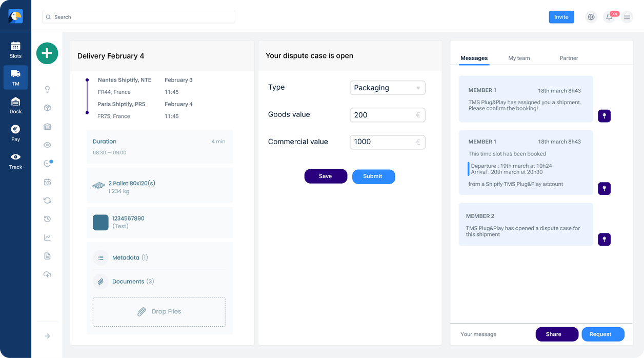Click the calendar clock icon in sidebar

(47, 182)
